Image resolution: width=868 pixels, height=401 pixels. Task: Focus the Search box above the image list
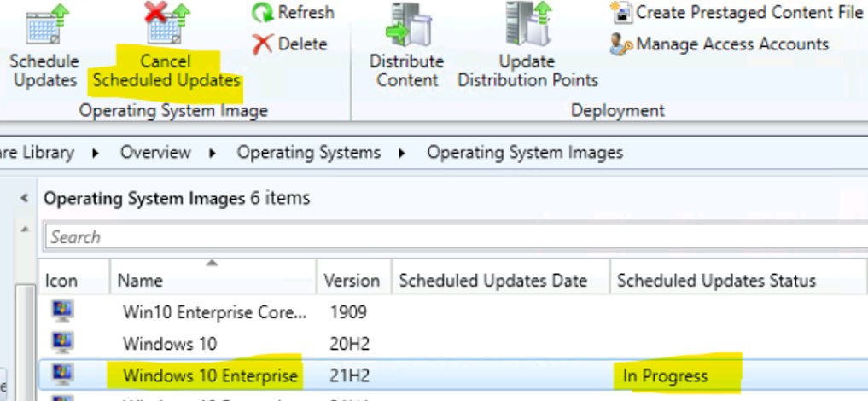[456, 236]
